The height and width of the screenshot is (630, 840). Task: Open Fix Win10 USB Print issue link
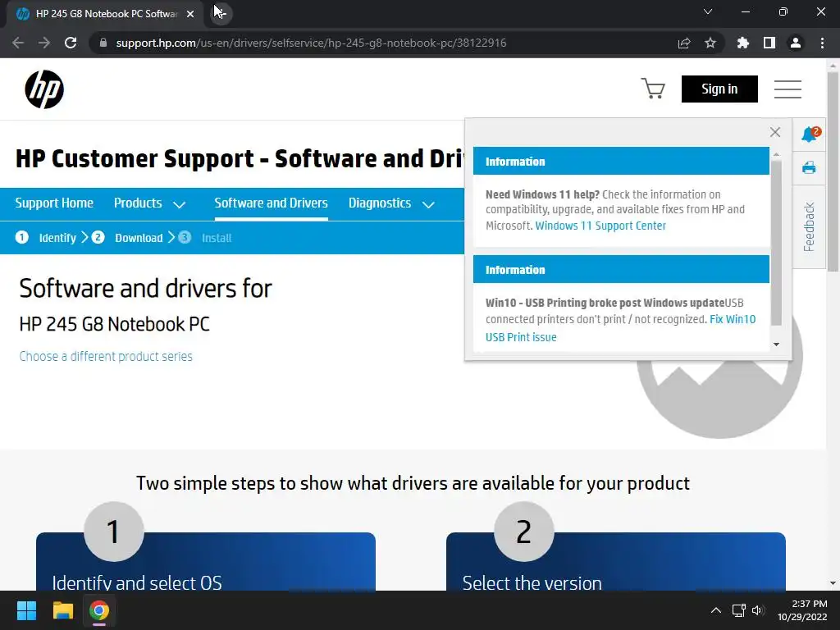pyautogui.click(x=620, y=328)
